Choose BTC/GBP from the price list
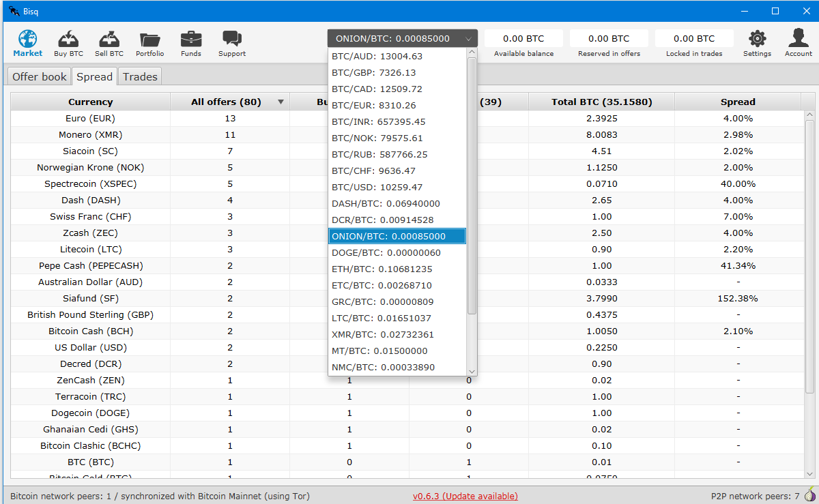This screenshot has width=819, height=504. tap(397, 72)
